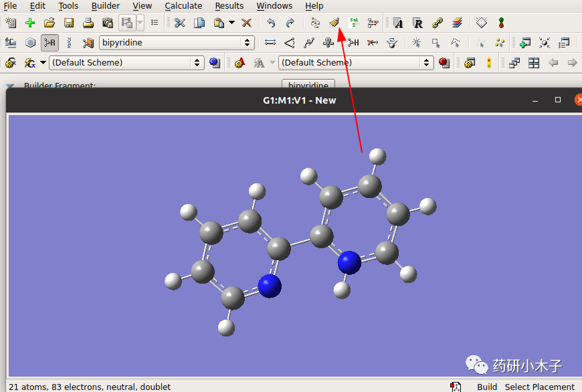Open the second Default Scheme combo box
The width and height of the screenshot is (582, 392).
click(357, 62)
